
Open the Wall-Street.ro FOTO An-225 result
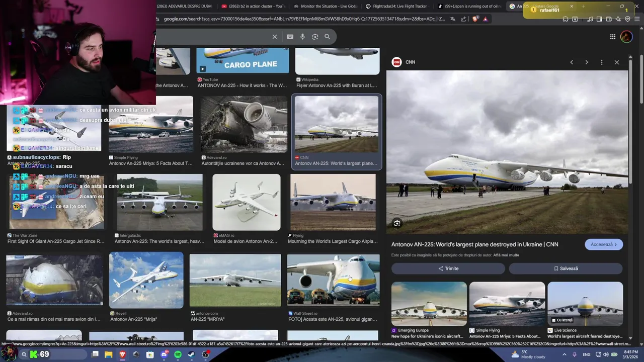tap(333, 288)
